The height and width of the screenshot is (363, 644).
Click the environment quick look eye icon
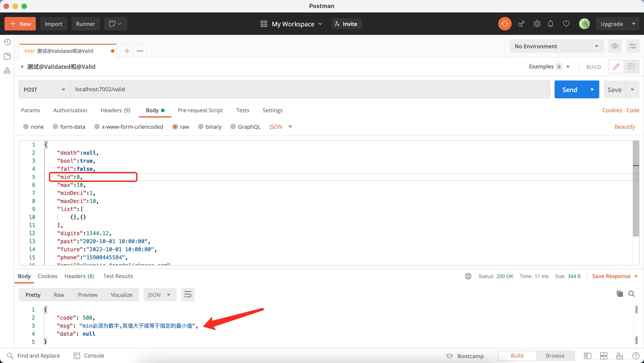615,46
